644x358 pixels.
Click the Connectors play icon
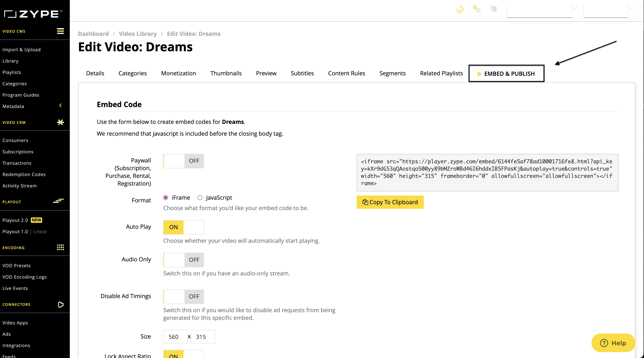tap(61, 304)
